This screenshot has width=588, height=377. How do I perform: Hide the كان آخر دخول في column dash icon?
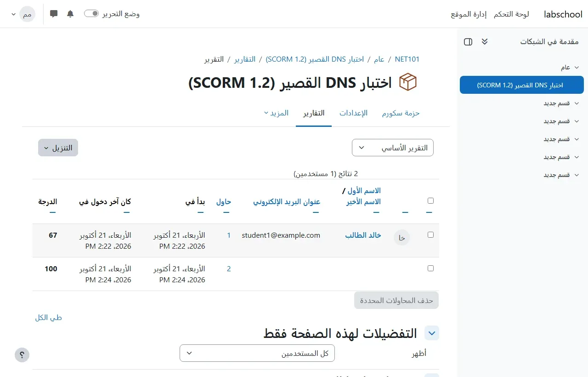coord(127,212)
